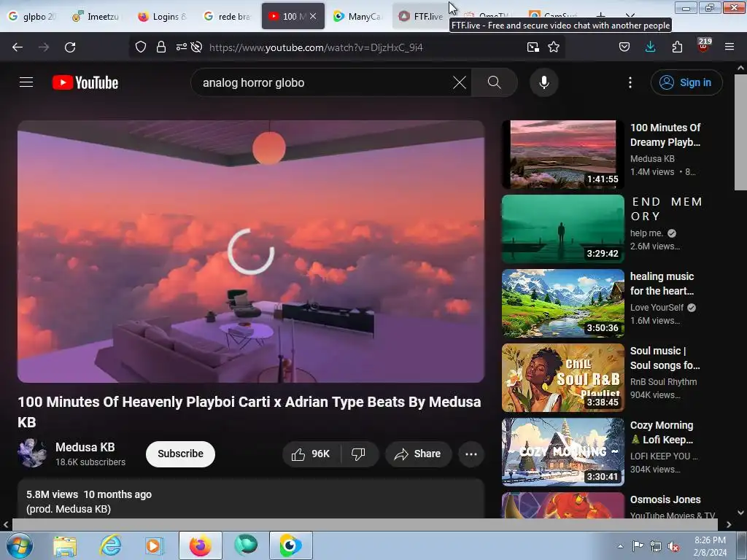Click the URL address bar
The width and height of the screenshot is (747, 560).
[x=365, y=47]
